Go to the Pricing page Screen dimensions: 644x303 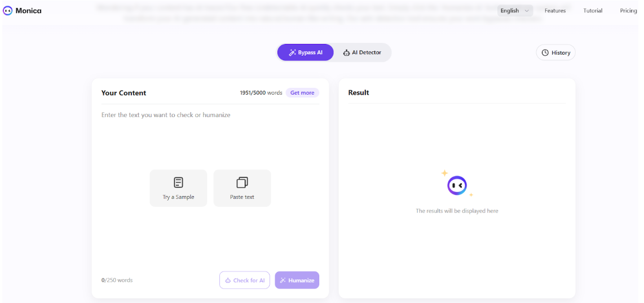(628, 11)
